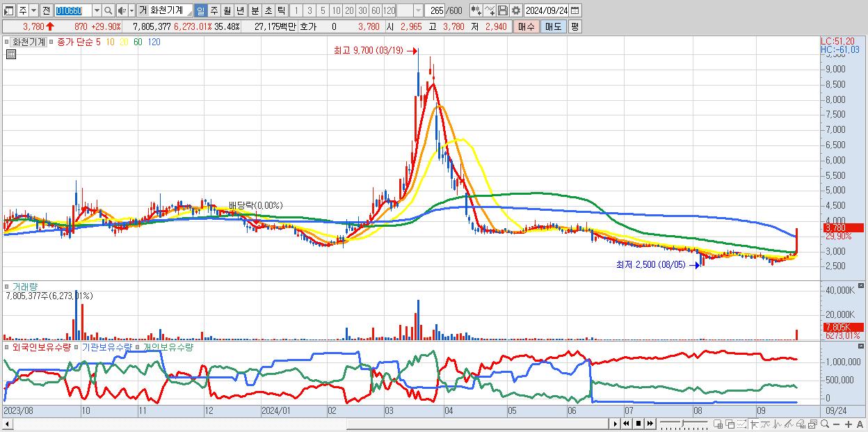Viewport: 868px width, 432px height.
Task: Click the multi-line indicator icon in bottom bar
Action: click(x=789, y=424)
